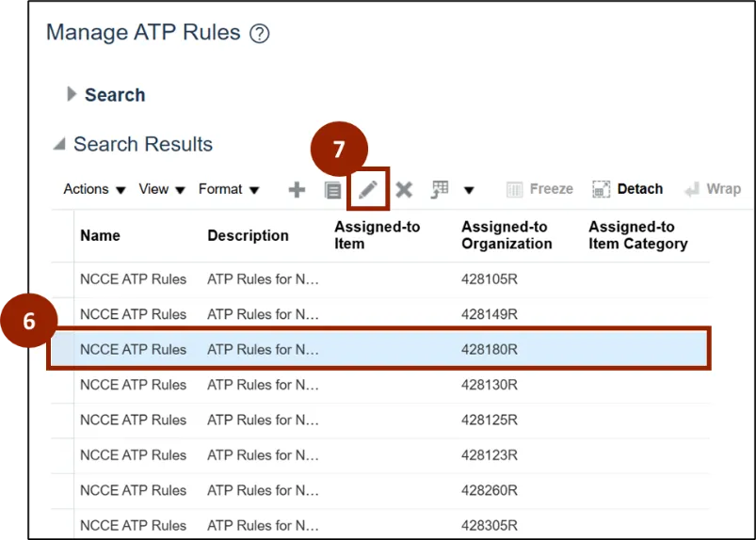756x540 pixels.
Task: Click the pencil Edit icon
Action: point(368,190)
